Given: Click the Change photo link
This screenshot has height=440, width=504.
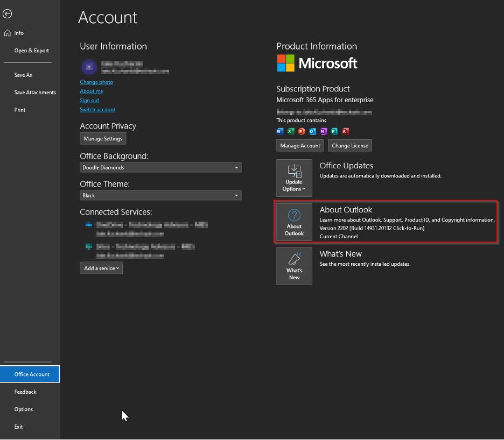Looking at the screenshot, I should (96, 82).
